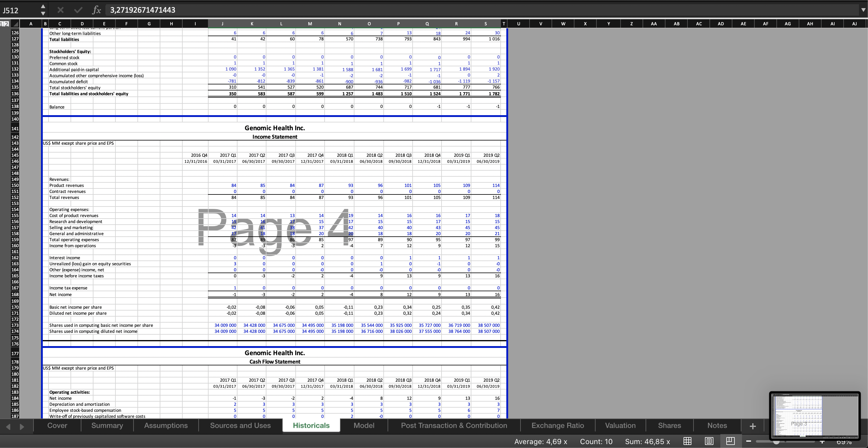Image resolution: width=868 pixels, height=448 pixels.
Task: Click Name Box down arrow stepper
Action: pos(43,14)
